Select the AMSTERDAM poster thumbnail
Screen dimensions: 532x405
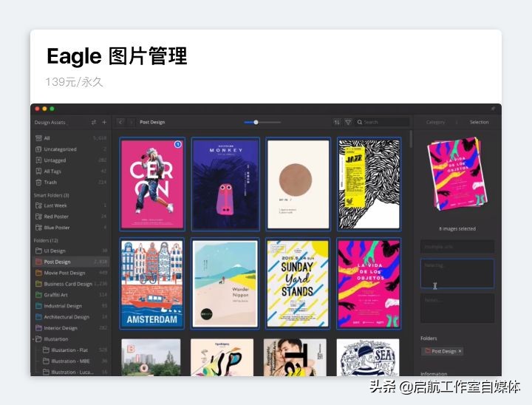pos(152,284)
